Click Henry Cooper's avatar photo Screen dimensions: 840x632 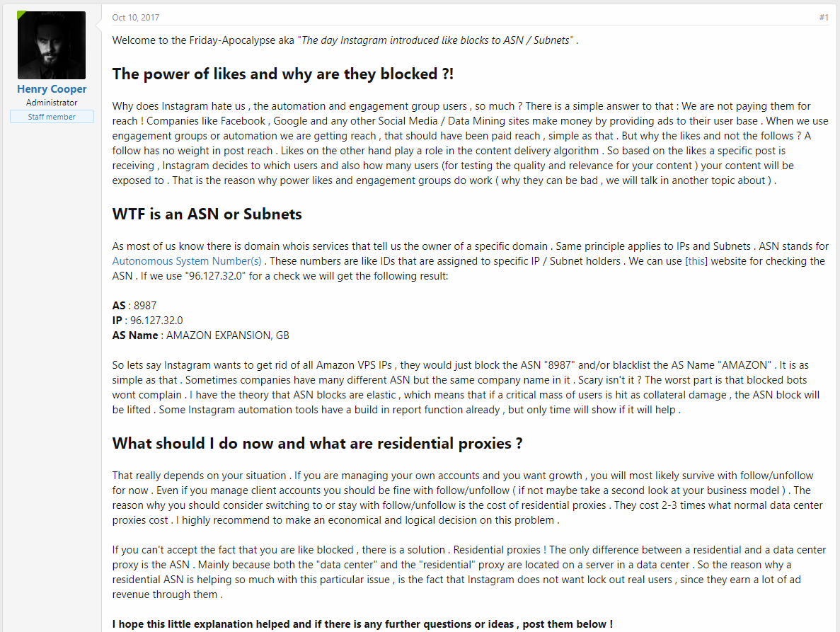[x=52, y=45]
